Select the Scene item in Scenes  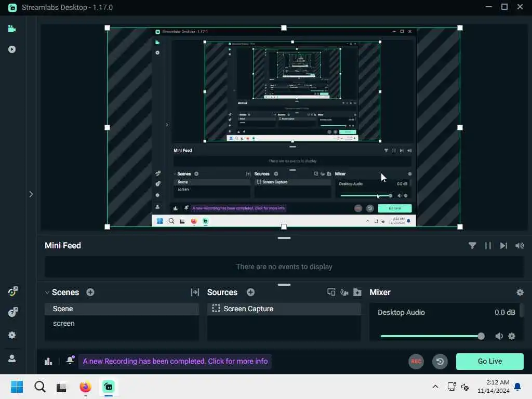122,309
